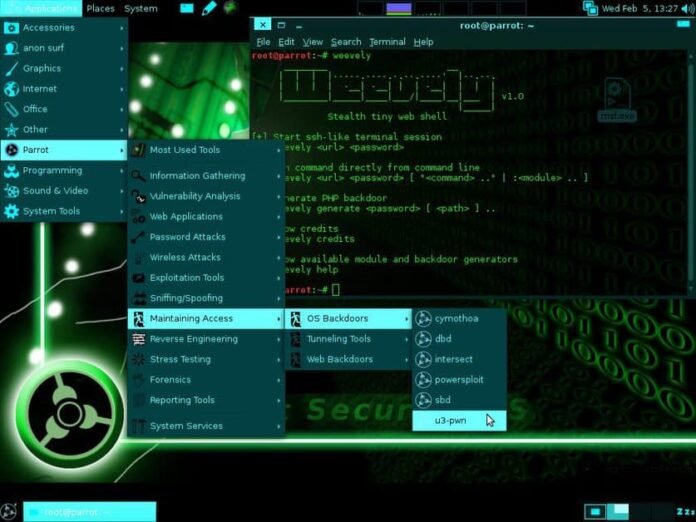The image size is (696, 522).
Task: Click the Information Gathering magnifier icon
Action: click(x=138, y=176)
